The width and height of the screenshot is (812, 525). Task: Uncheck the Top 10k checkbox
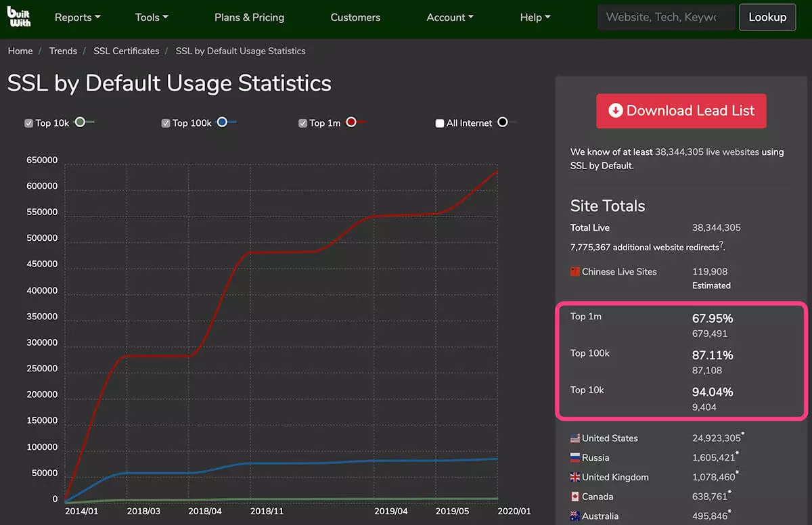tap(28, 122)
